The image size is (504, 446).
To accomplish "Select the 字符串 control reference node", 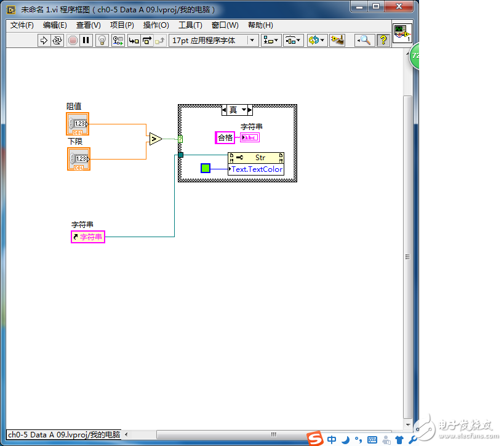I will click(88, 237).
